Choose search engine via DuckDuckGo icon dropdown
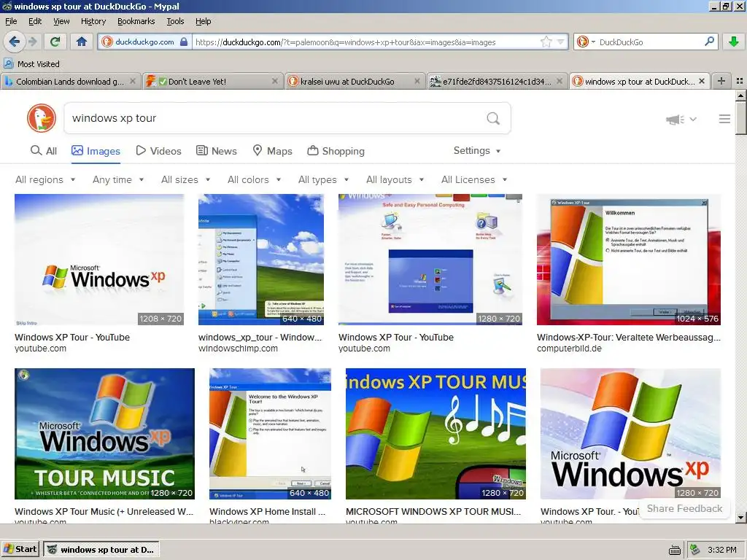Image resolution: width=747 pixels, height=560 pixels. [x=586, y=42]
